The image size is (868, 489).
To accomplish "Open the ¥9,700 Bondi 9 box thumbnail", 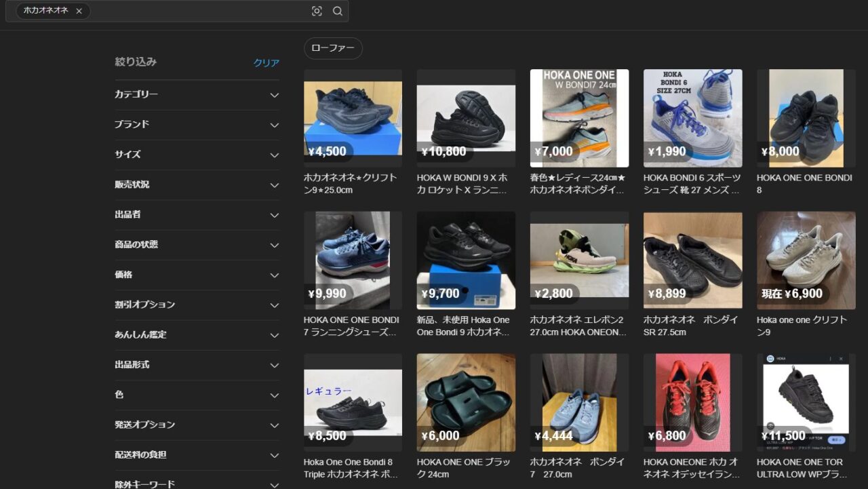I will 466,260.
